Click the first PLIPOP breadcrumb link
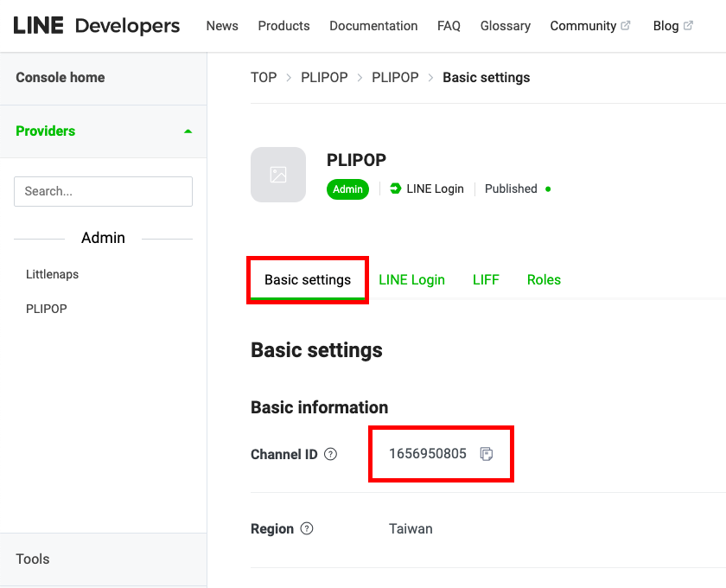 click(324, 77)
